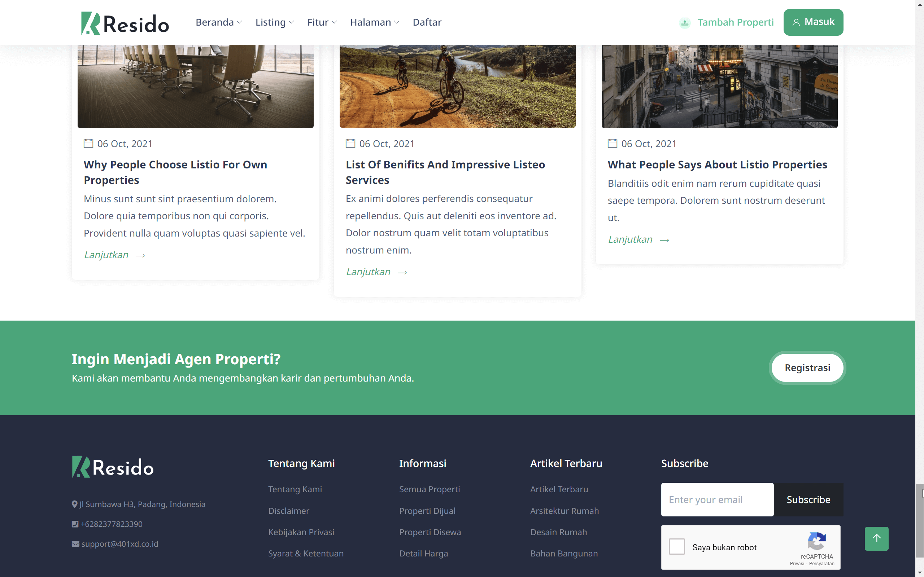
Task: Check the Saya bukan robot checkbox
Action: (x=677, y=546)
